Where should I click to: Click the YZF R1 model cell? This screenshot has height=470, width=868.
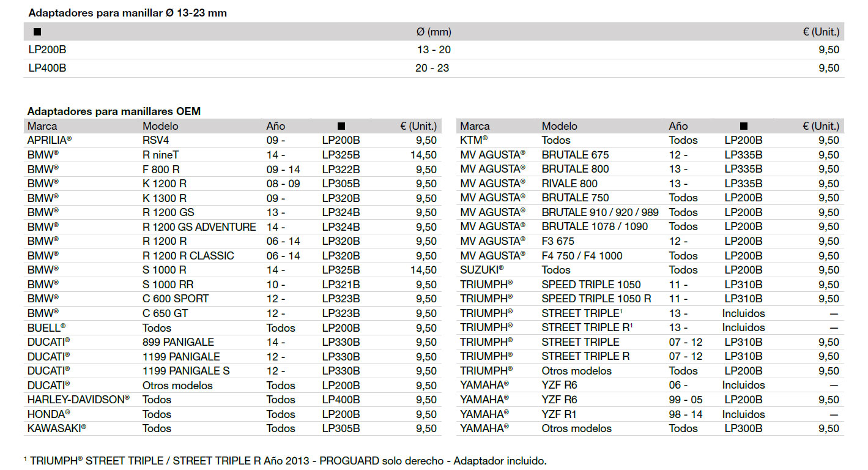point(559,414)
